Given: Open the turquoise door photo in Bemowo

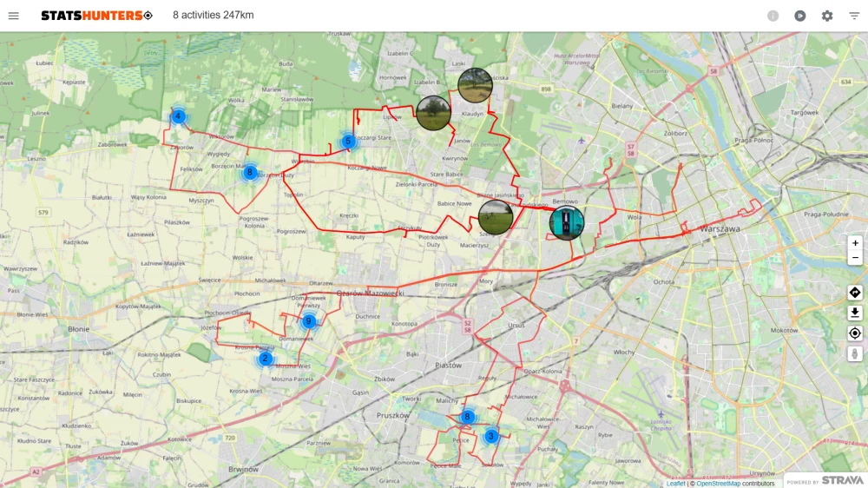Looking at the screenshot, I should [566, 223].
